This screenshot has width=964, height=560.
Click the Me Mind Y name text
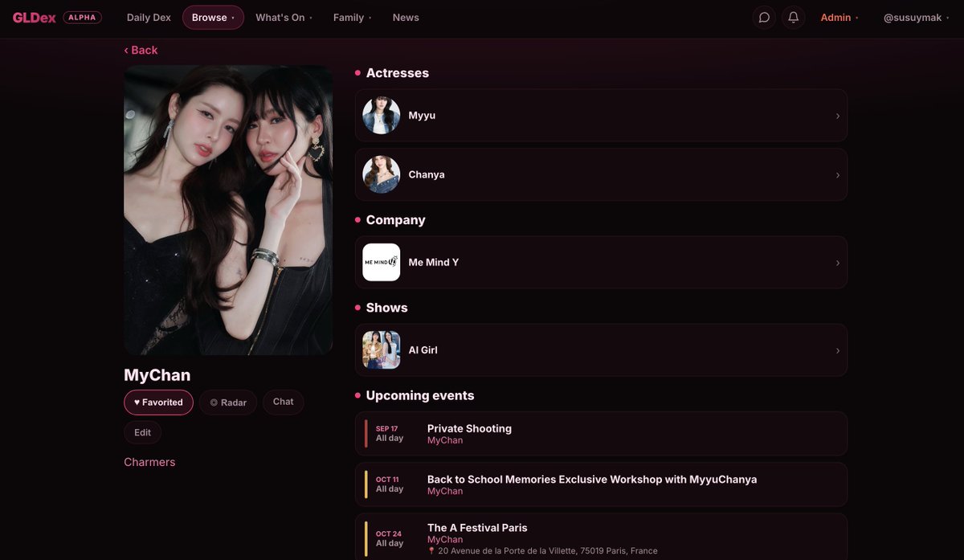434,263
